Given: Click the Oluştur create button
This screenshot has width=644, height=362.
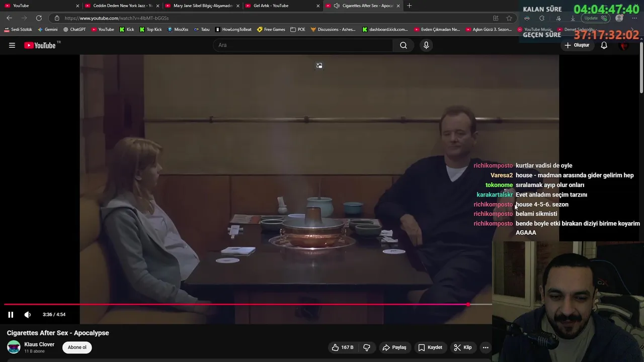Looking at the screenshot, I should [577, 45].
